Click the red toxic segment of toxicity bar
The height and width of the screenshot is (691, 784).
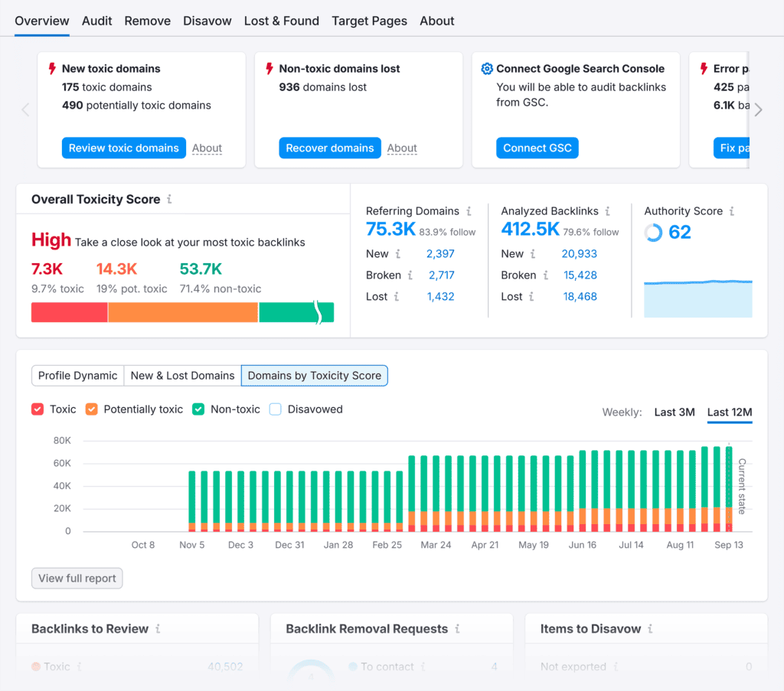[x=69, y=312]
